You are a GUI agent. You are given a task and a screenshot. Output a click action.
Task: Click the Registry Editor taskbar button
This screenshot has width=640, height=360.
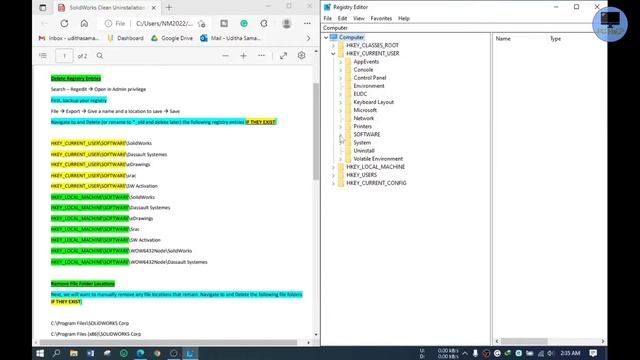tap(190, 353)
